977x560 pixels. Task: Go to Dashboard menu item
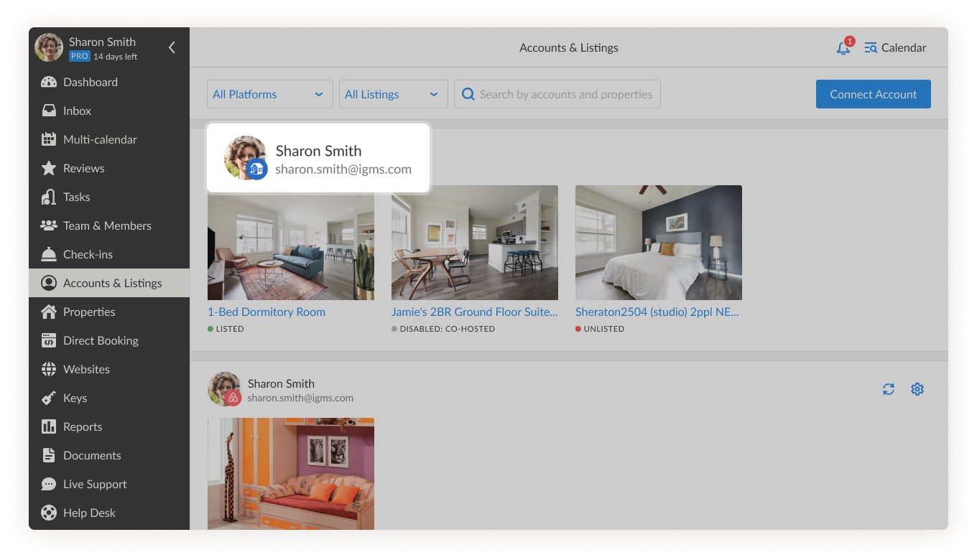pyautogui.click(x=109, y=82)
